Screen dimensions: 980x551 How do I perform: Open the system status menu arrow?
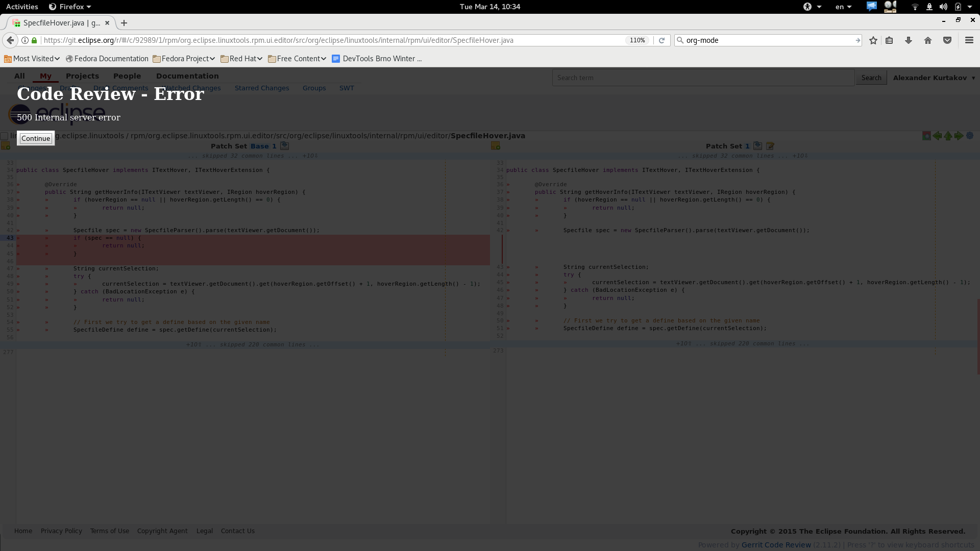click(970, 7)
